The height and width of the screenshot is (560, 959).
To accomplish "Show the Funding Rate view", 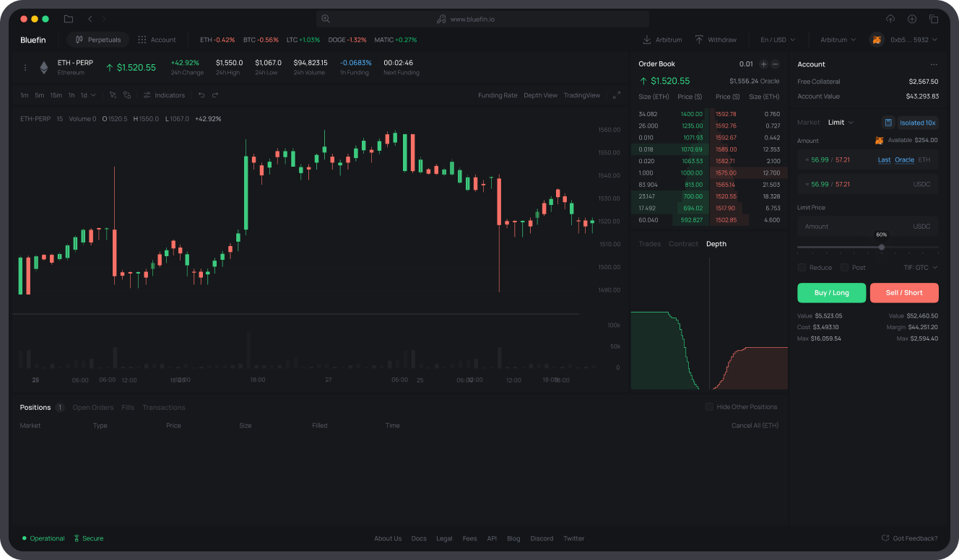I will [x=498, y=95].
